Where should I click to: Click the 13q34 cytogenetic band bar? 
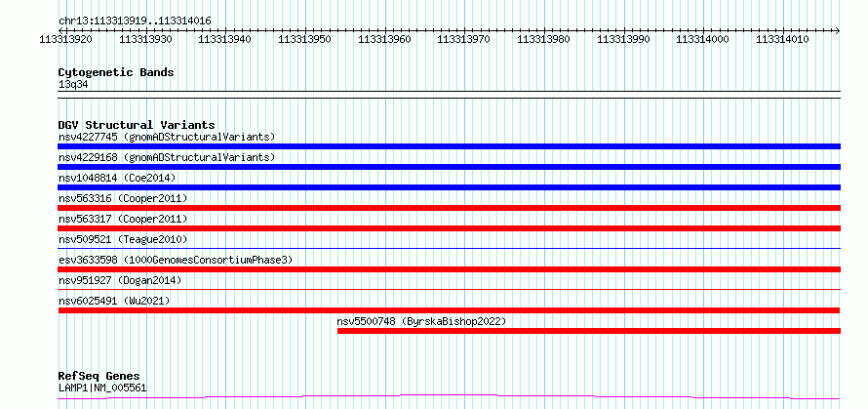(x=449, y=95)
